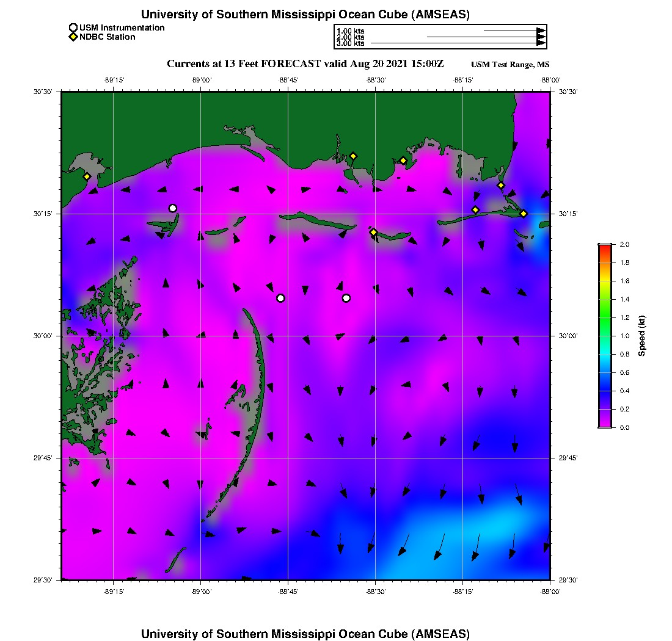Screen dimensions: 672x641
Task: Click the magenta bottom of speed colorbar
Action: tap(605, 425)
